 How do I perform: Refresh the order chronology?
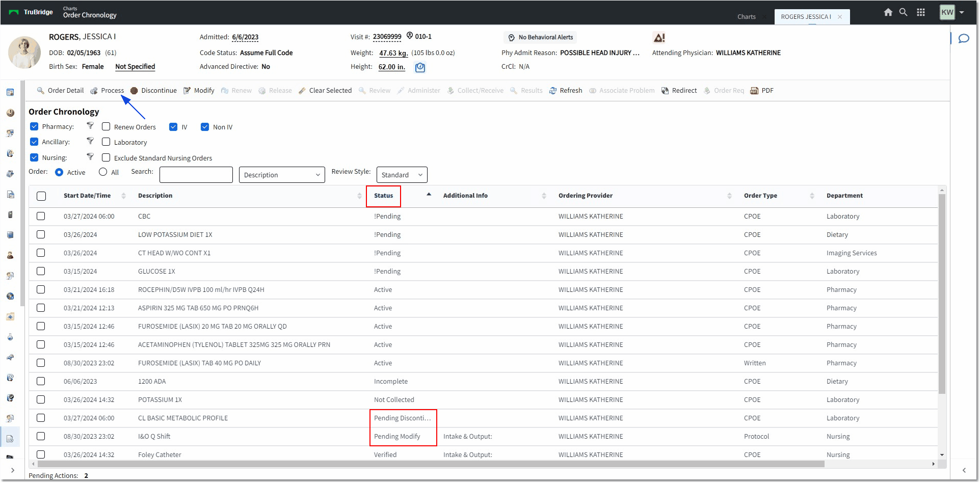click(x=566, y=91)
